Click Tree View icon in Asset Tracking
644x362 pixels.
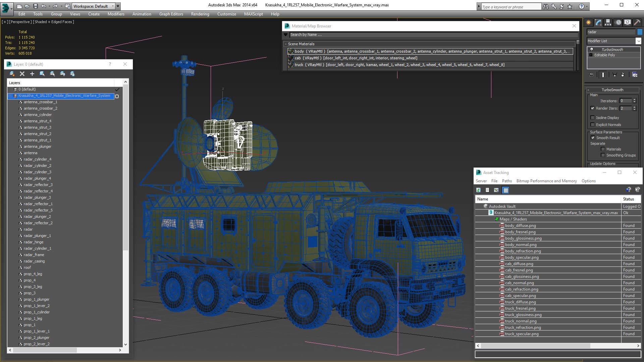click(x=496, y=190)
